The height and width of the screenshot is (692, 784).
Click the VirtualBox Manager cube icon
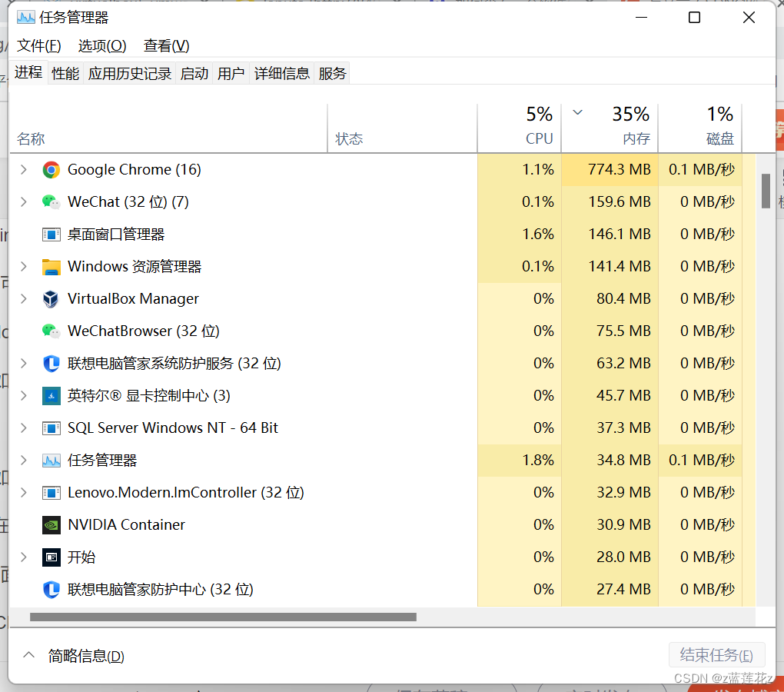(51, 299)
